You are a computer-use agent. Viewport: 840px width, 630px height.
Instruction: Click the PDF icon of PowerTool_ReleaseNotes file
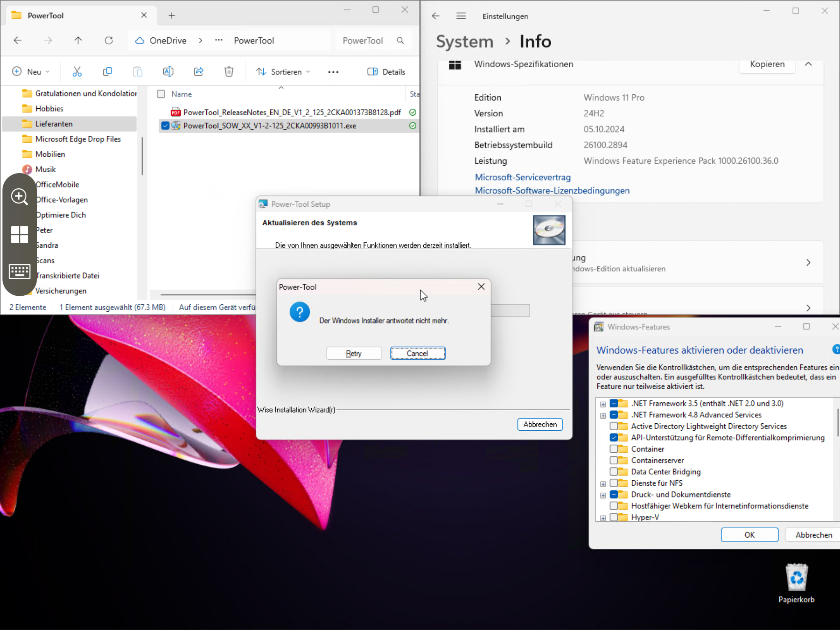coord(176,112)
